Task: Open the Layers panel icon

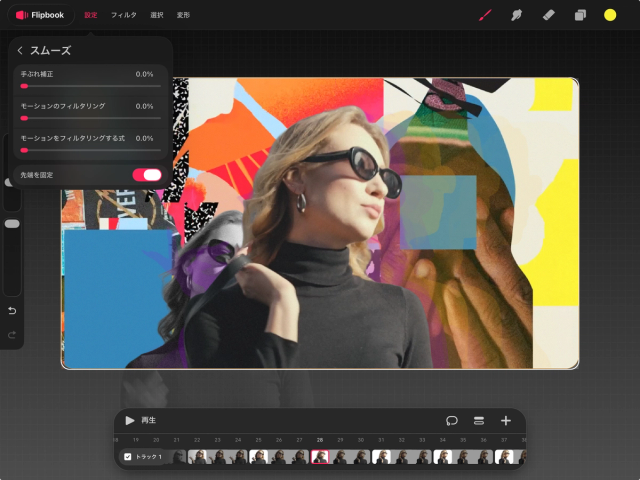Action: [579, 15]
